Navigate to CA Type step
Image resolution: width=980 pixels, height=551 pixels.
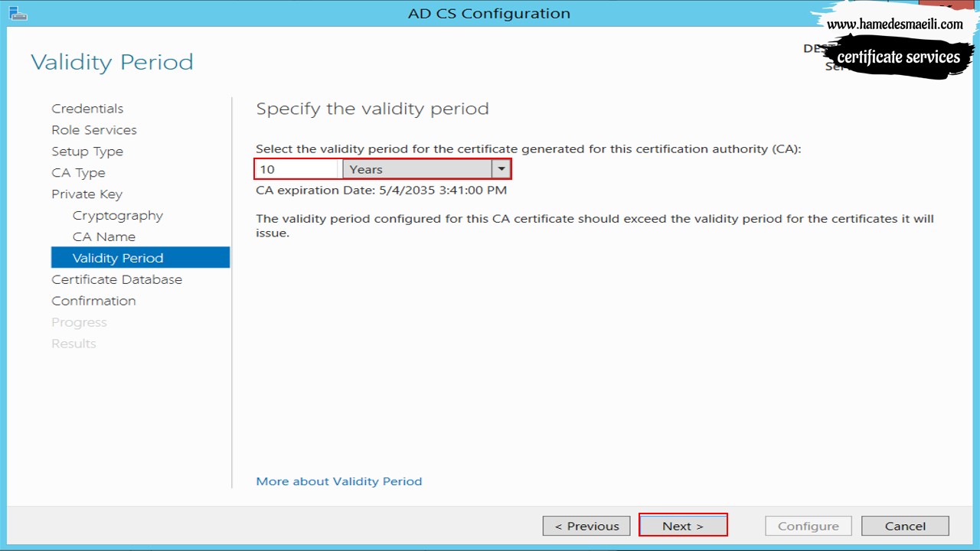pos(78,173)
